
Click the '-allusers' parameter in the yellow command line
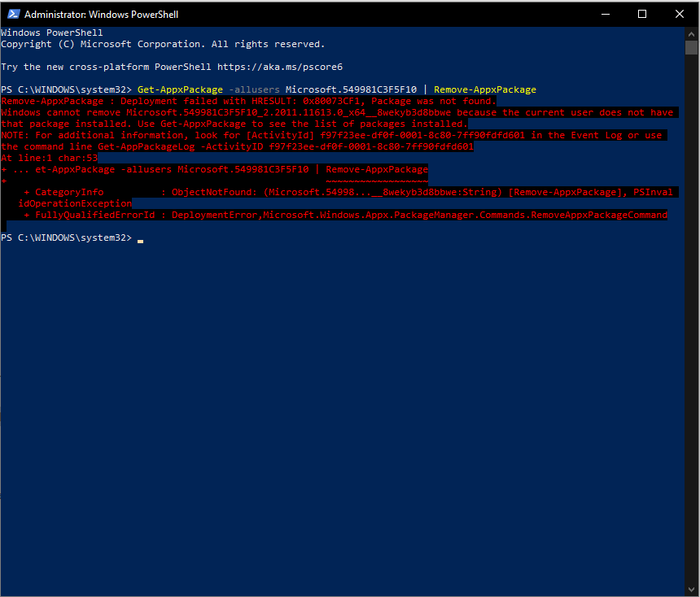pyautogui.click(x=254, y=89)
